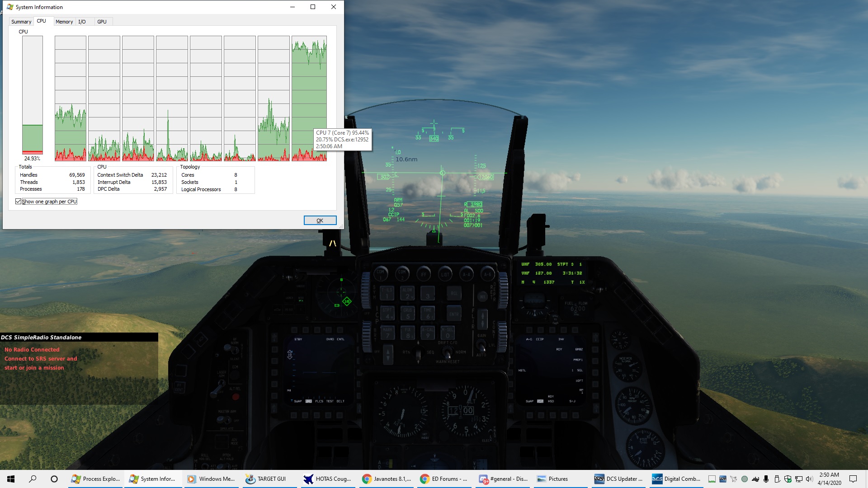Click the DCS SimpleRadio Standalone overlay title

tap(41, 338)
